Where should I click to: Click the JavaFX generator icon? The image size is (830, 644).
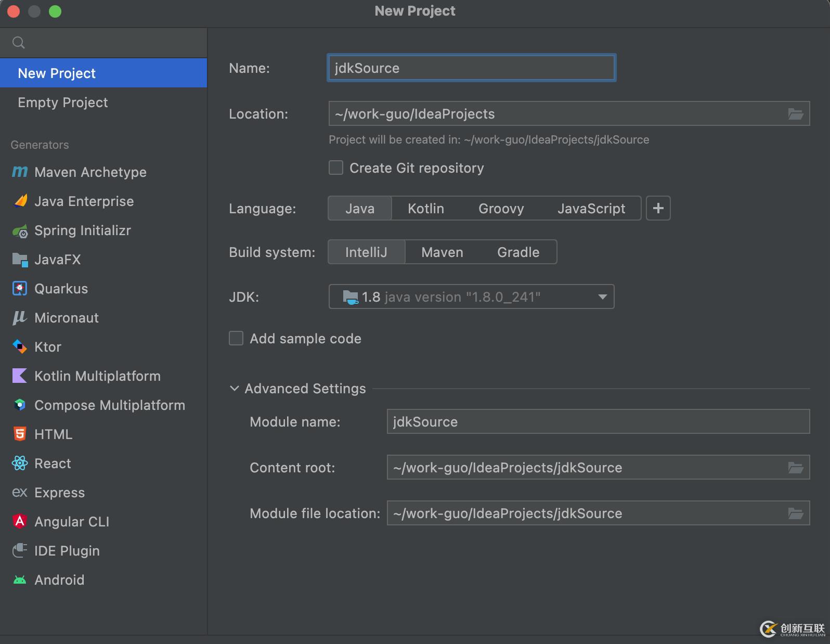[20, 260]
